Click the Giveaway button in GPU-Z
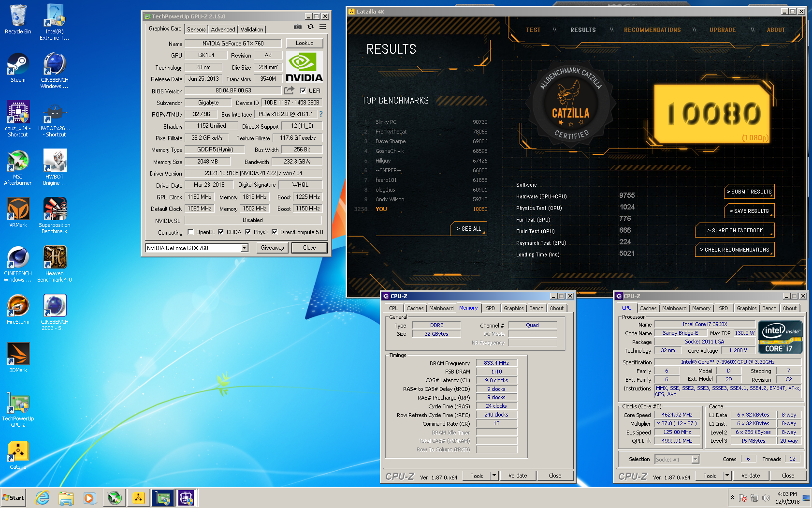Image resolution: width=812 pixels, height=508 pixels. pos(273,248)
